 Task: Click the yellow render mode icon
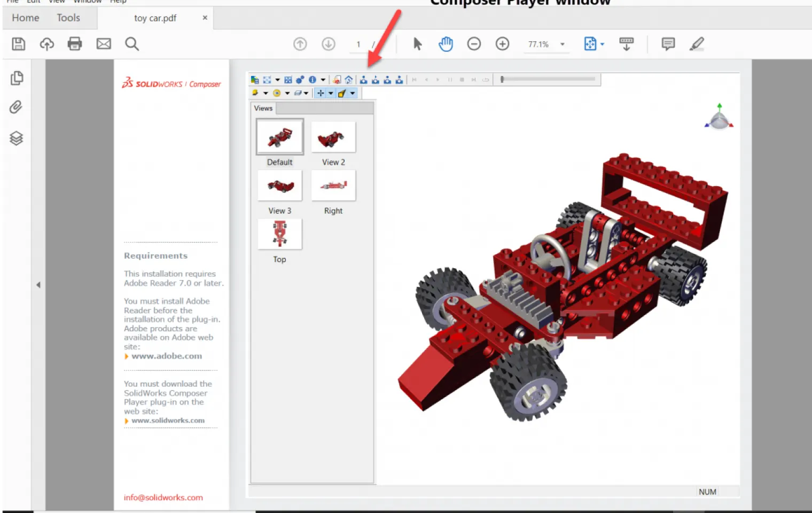click(255, 93)
